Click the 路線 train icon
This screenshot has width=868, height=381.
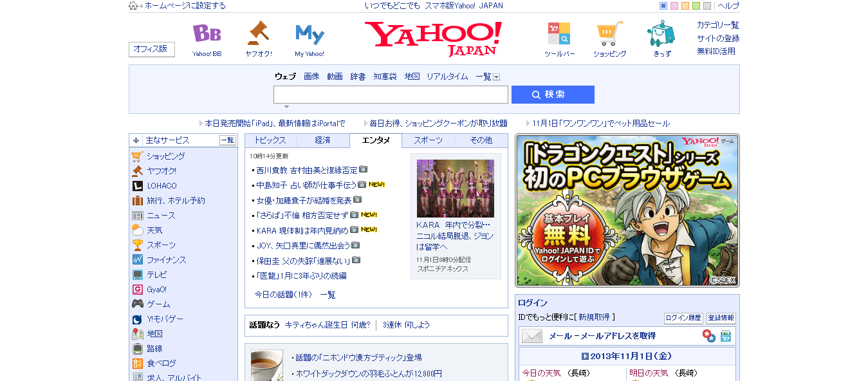point(137,348)
